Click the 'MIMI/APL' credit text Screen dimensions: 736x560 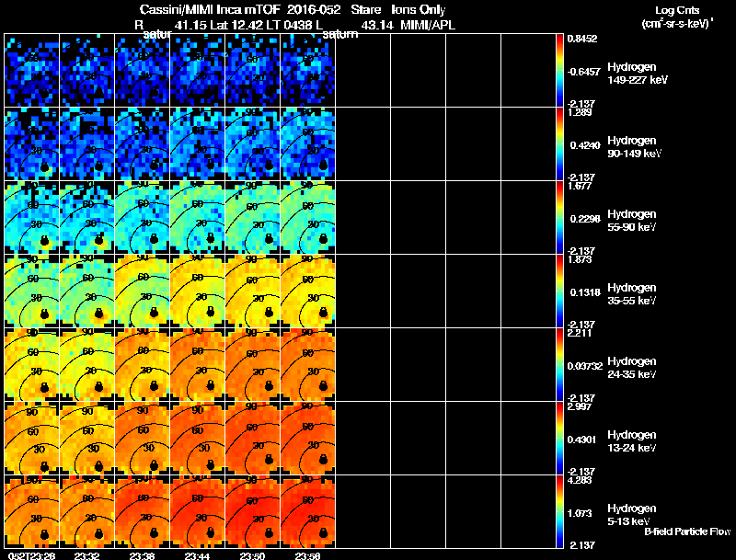[428, 26]
